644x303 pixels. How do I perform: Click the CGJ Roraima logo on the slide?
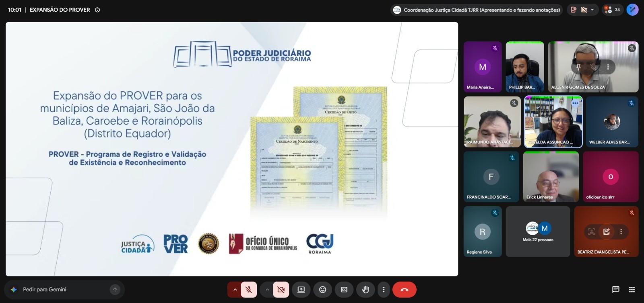[x=320, y=244]
